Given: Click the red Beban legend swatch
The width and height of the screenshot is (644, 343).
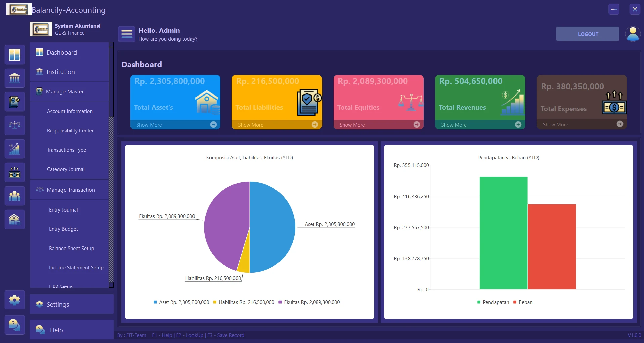Looking at the screenshot, I should pyautogui.click(x=515, y=302).
